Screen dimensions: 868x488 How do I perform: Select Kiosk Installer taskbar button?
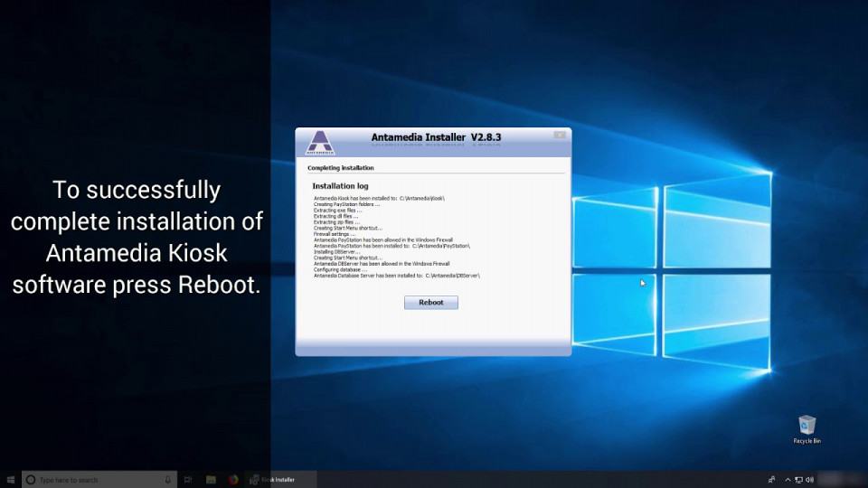pyautogui.click(x=280, y=480)
